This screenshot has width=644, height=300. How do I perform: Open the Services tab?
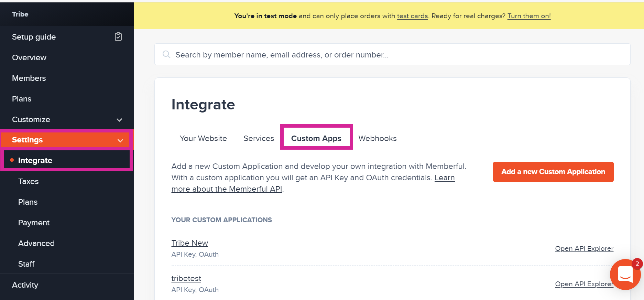(x=259, y=138)
